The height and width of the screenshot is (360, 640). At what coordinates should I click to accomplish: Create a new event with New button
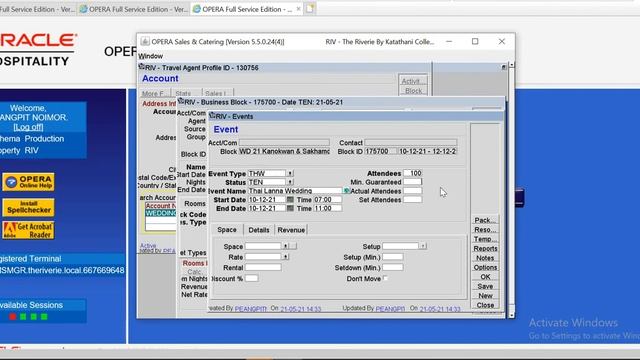click(x=485, y=296)
